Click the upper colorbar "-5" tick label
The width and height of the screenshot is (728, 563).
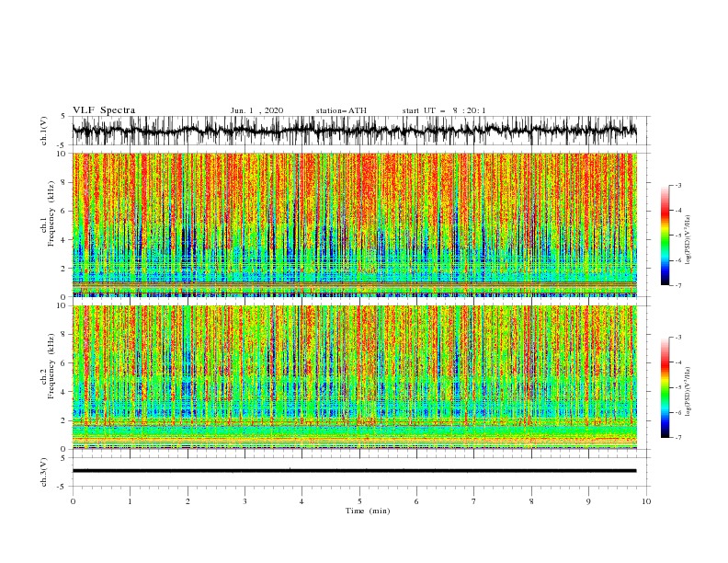[678, 236]
